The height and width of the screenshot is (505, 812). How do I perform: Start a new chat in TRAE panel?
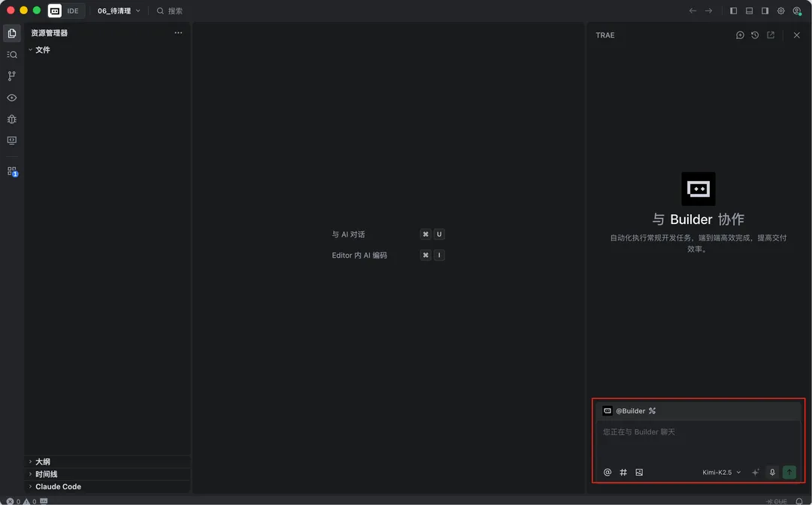740,35
